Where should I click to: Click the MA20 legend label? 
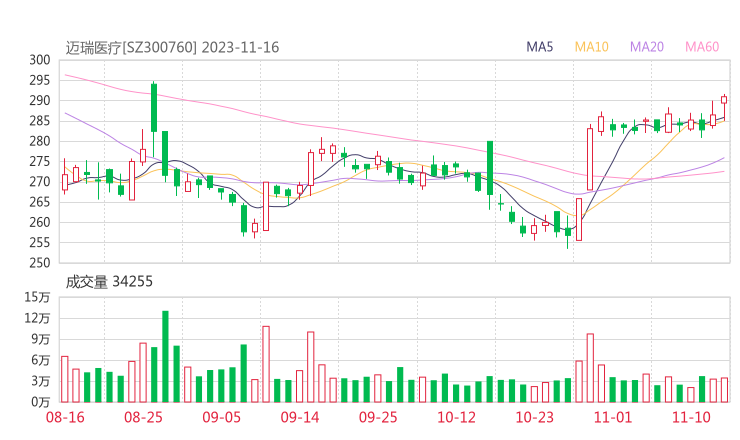click(x=647, y=47)
